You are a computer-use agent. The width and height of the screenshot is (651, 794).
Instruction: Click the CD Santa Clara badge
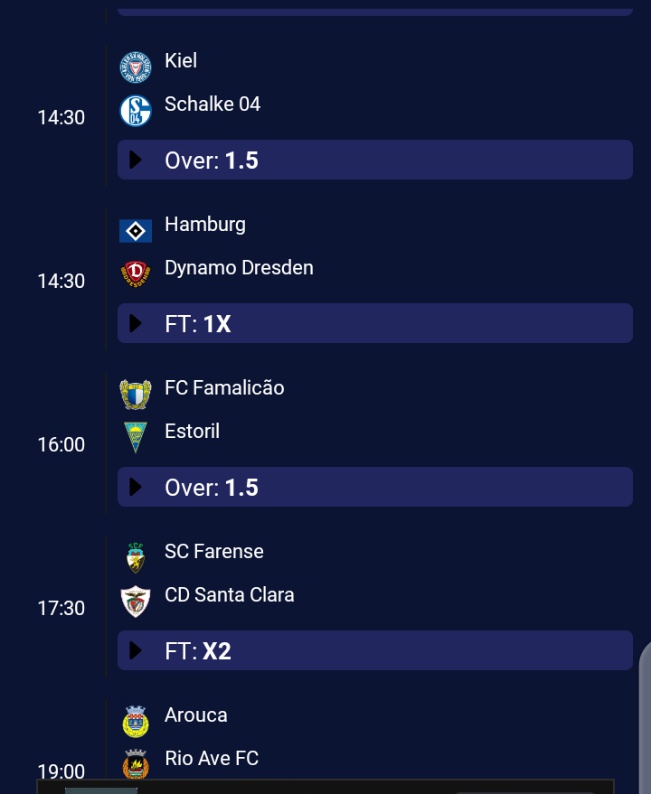point(135,600)
